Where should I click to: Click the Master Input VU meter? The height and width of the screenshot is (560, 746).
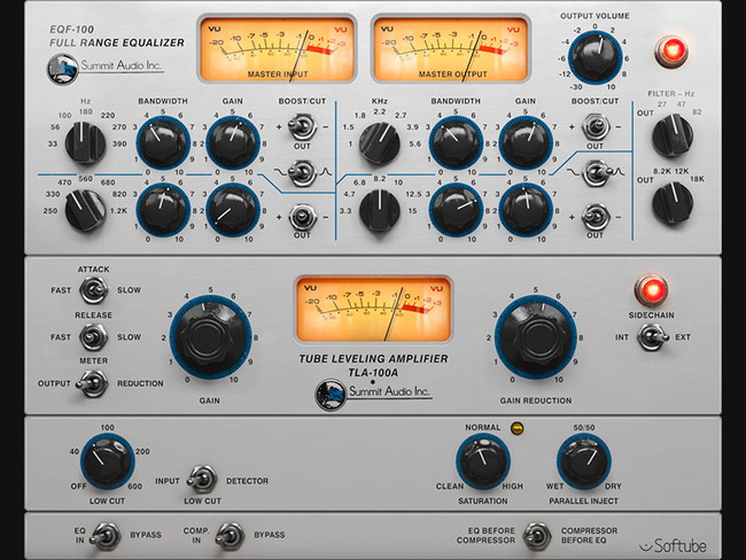point(277,49)
